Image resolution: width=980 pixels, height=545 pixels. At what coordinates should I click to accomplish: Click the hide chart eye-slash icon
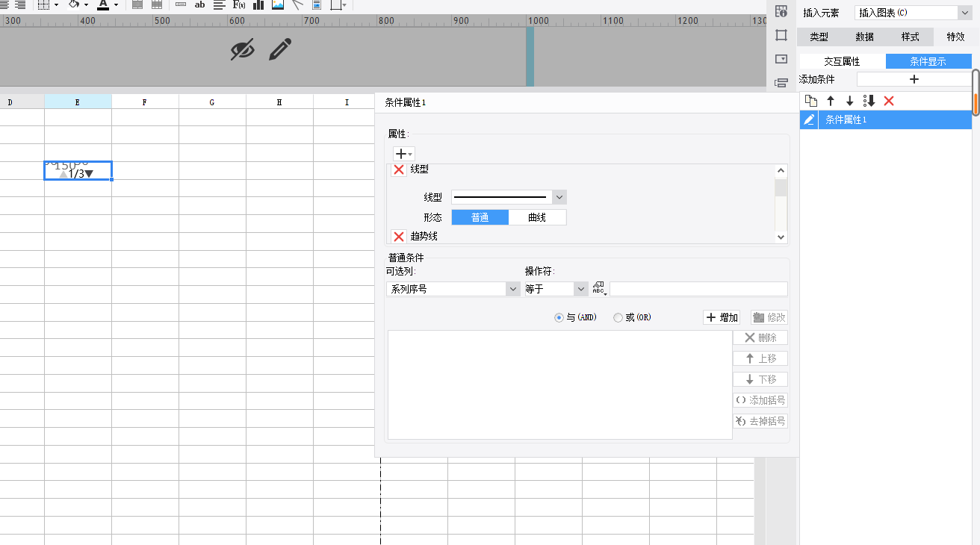242,50
